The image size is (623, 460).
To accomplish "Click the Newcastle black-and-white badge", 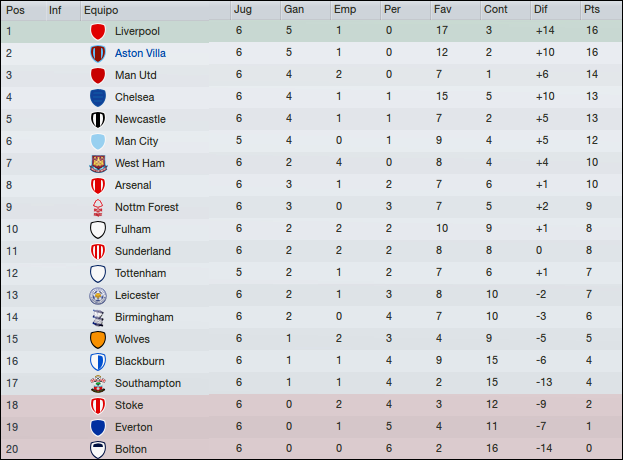I will pos(98,119).
